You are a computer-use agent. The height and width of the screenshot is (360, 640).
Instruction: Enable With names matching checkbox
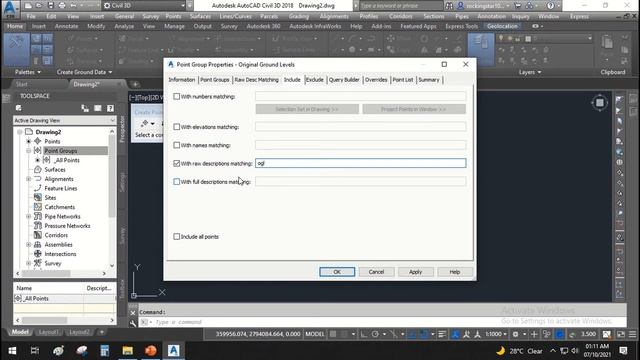pyautogui.click(x=176, y=145)
